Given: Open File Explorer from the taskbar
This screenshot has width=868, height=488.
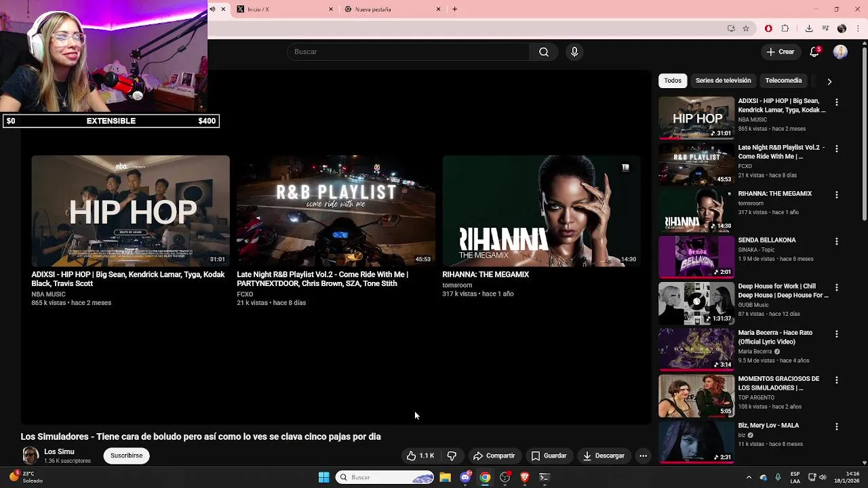Looking at the screenshot, I should click(x=445, y=477).
